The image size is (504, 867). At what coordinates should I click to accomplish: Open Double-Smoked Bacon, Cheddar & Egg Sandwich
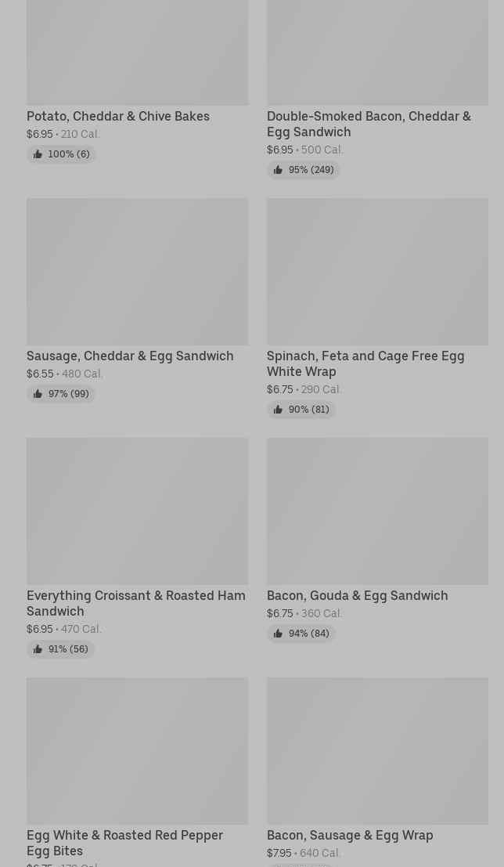pyautogui.click(x=369, y=124)
